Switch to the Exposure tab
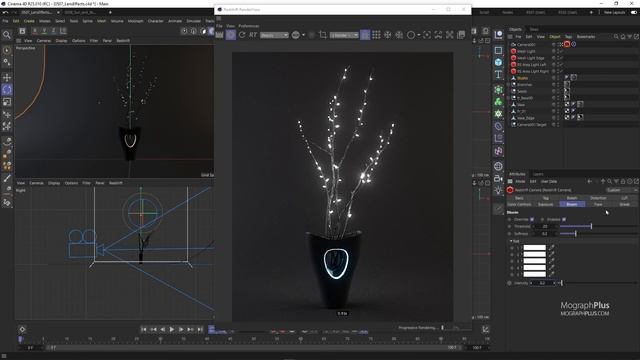Image resolution: width=640 pixels, height=360 pixels. pos(545,204)
